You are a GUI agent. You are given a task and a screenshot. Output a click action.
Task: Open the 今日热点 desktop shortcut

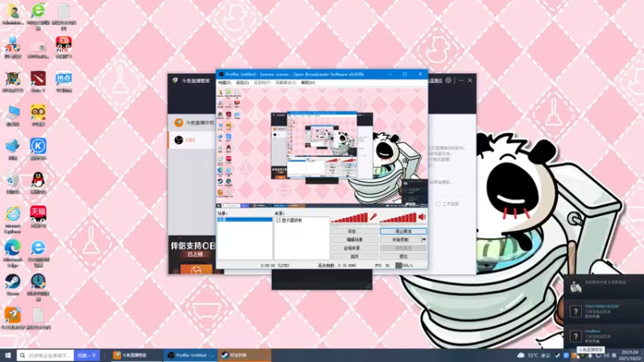tap(64, 81)
